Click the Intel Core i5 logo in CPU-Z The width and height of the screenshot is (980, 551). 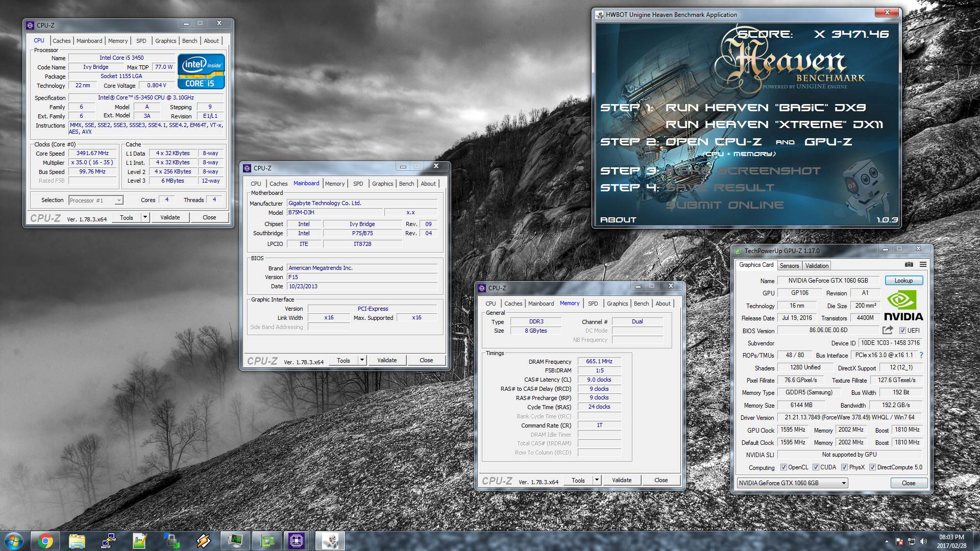(201, 71)
